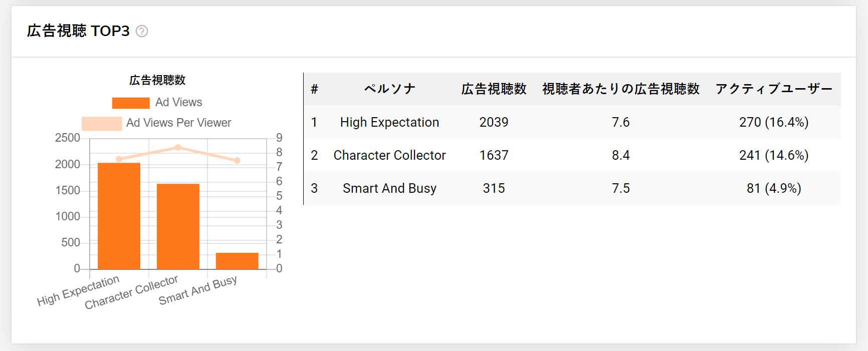Image resolution: width=868 pixels, height=351 pixels.
Task: Click the line point above Smart And Busy
Action: 237,160
